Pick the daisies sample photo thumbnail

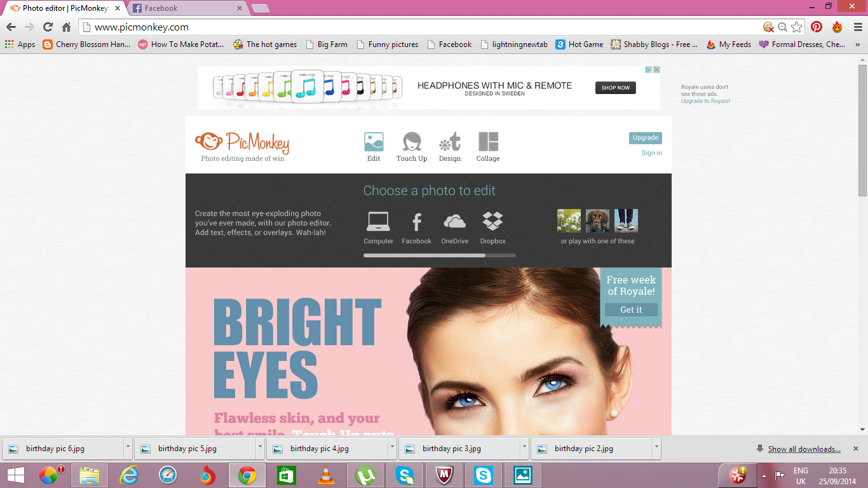click(x=569, y=220)
